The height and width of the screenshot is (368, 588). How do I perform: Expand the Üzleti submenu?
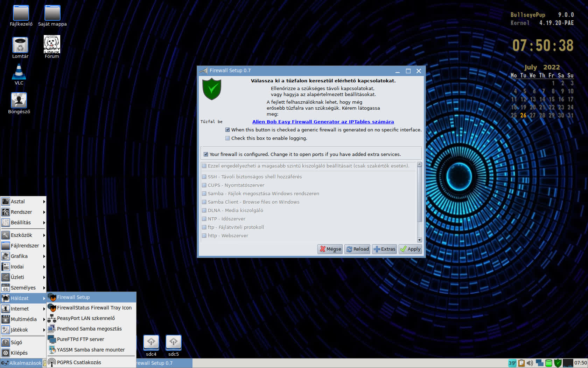[x=23, y=277]
